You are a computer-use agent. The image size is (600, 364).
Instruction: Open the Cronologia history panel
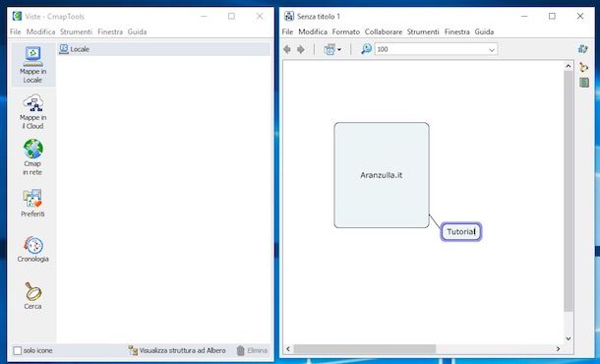(x=32, y=249)
